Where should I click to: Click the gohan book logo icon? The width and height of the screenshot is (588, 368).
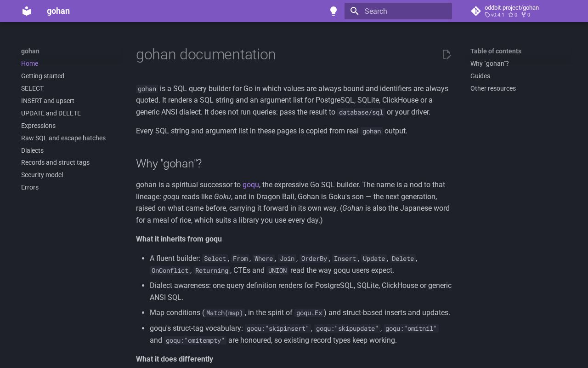(27, 11)
